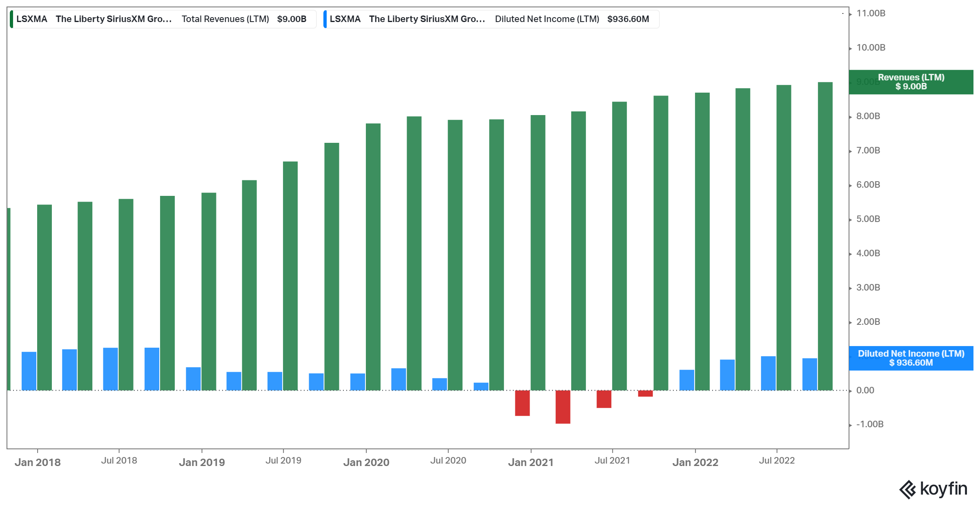Viewport: 980px width, 506px height.
Task: Click the Jul 2019 x-axis label
Action: pyautogui.click(x=283, y=461)
